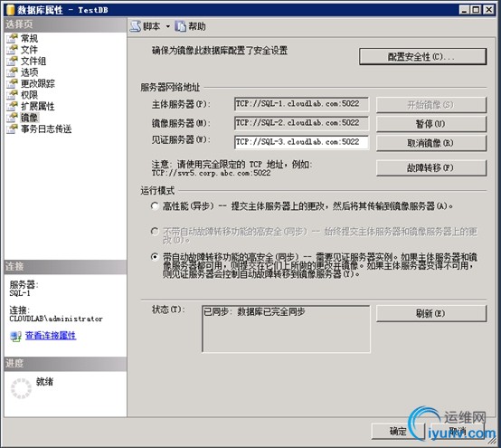Viewport: 501px width, 448px height.
Task: Select 高性能 (异步) operating mode
Action: (x=155, y=206)
